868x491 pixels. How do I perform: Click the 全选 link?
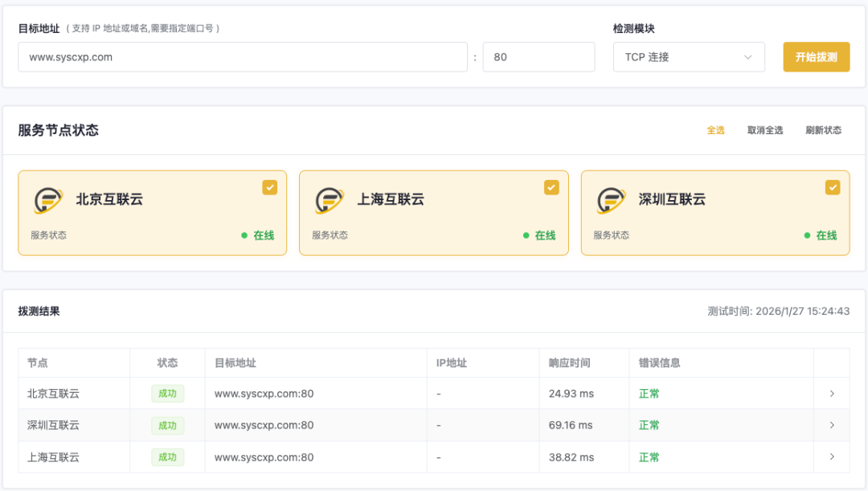[x=715, y=130]
